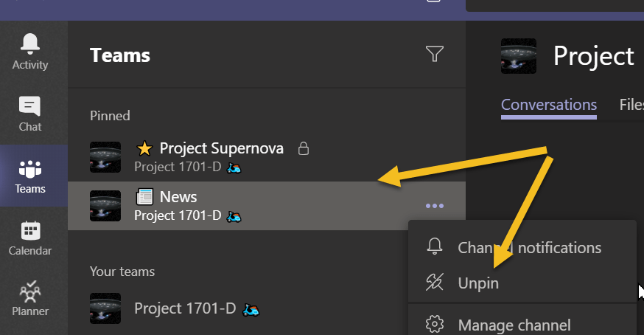Click the lock icon beside Project Supernova

[x=303, y=148]
